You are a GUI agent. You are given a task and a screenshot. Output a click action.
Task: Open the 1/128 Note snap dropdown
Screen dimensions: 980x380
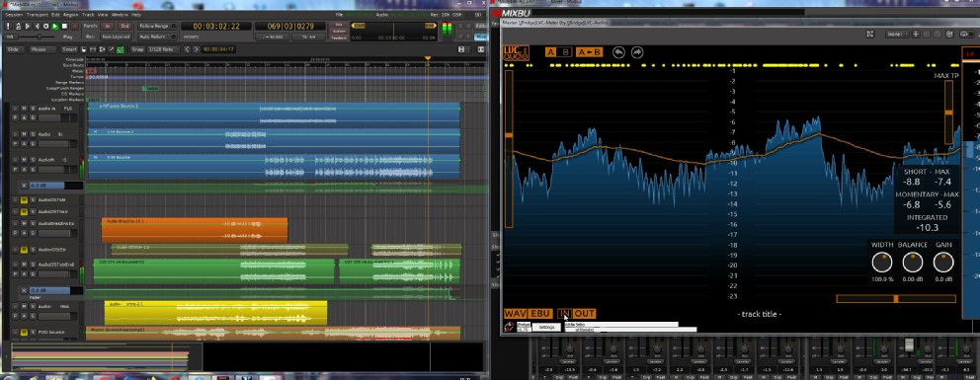click(x=163, y=49)
